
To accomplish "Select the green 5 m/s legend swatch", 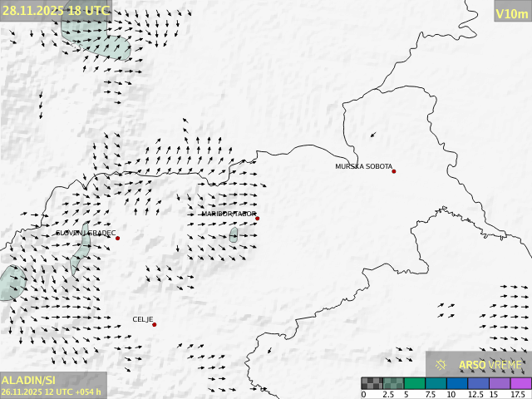I will coord(415,383).
